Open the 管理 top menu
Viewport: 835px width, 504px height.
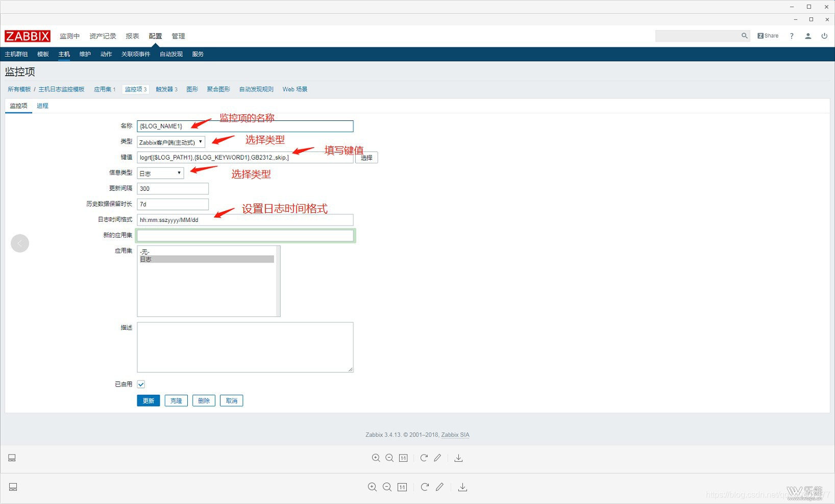tap(178, 36)
